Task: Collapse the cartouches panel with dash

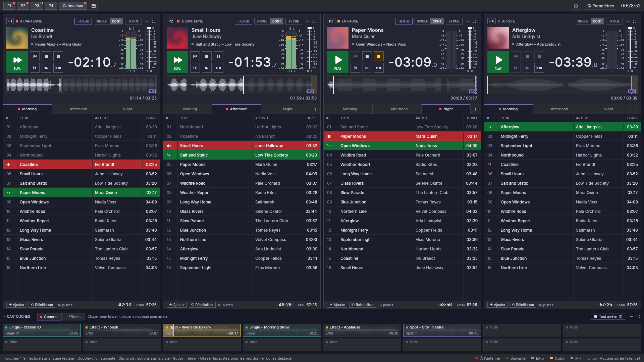Action: click(x=632, y=316)
